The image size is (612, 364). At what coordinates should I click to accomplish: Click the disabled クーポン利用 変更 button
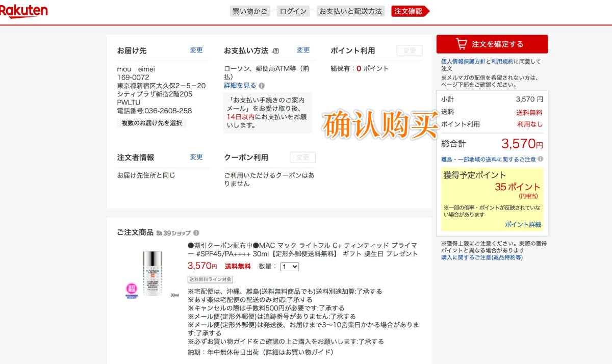coord(302,158)
